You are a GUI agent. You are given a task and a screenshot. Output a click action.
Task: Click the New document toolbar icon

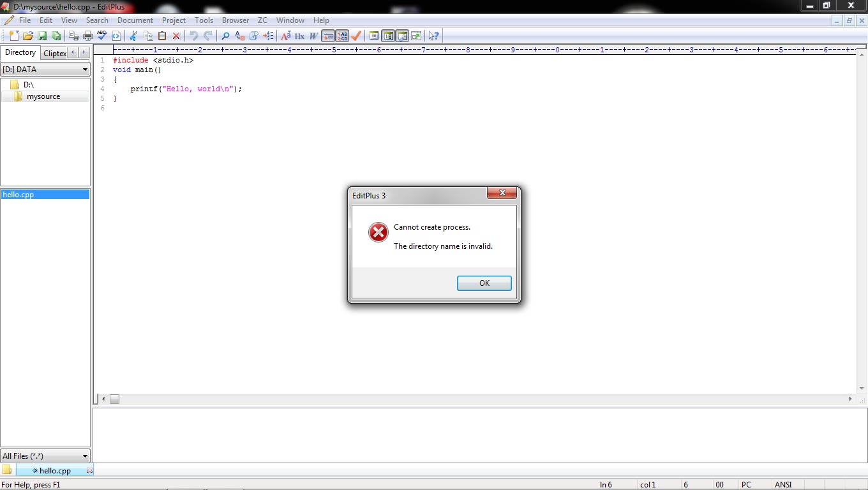[x=13, y=36]
